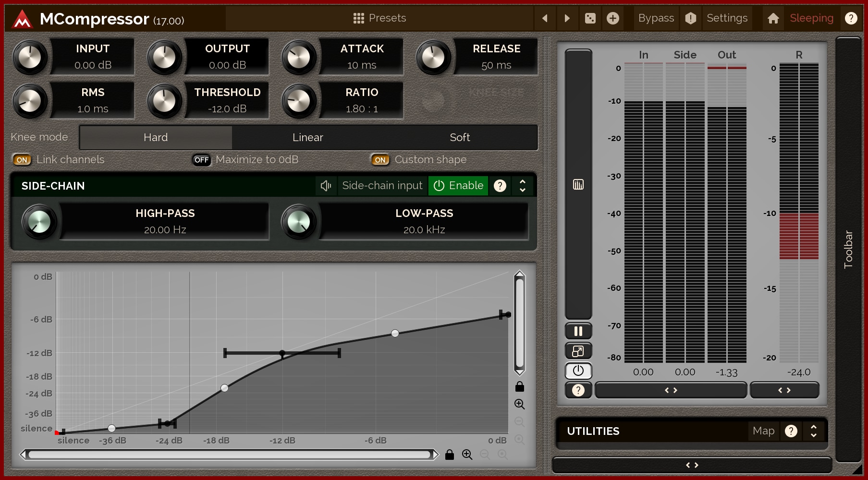
Task: Open the Settings button
Action: tap(727, 18)
